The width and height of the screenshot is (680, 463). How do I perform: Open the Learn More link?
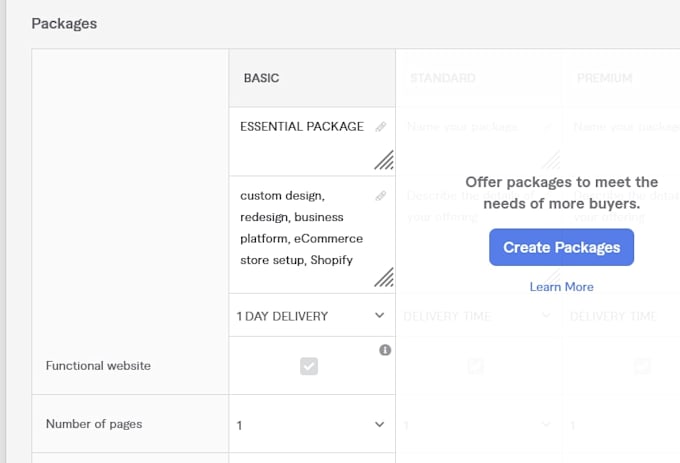point(562,287)
